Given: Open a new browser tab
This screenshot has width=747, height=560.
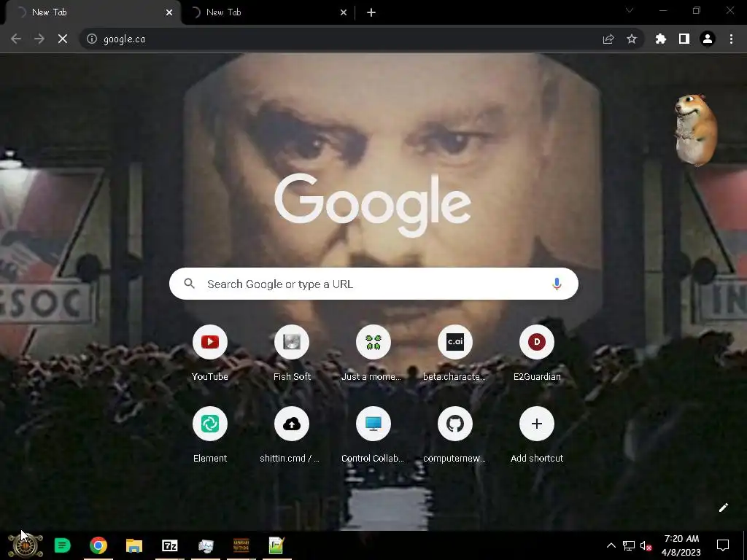Looking at the screenshot, I should click(x=371, y=13).
